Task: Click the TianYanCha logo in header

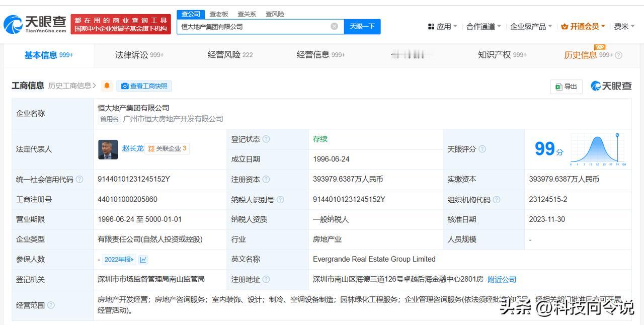Action: pyautogui.click(x=35, y=24)
